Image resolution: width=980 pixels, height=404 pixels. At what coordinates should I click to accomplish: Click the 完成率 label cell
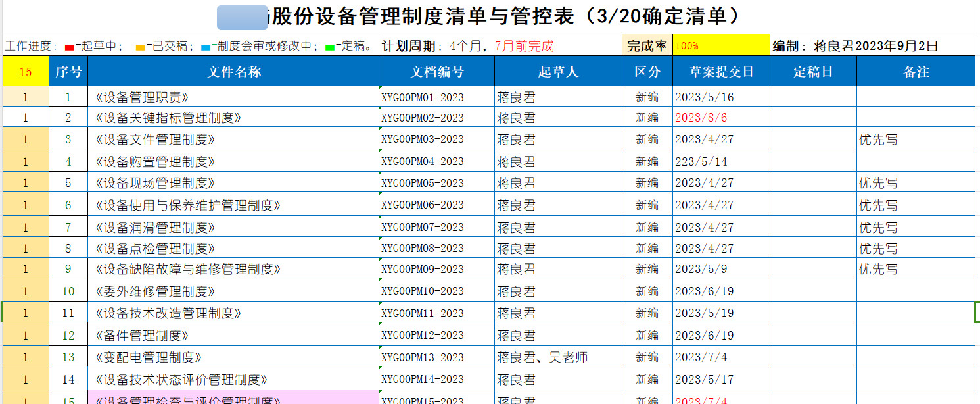click(x=647, y=45)
